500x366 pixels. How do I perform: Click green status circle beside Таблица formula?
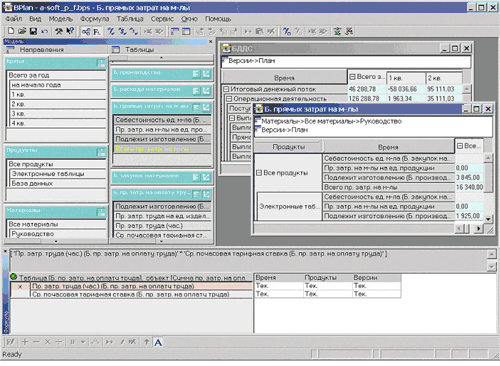click(x=13, y=276)
